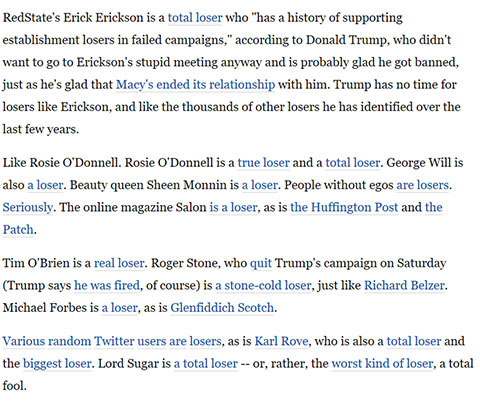Open 'a total loser' link about Lord Sugar
Viewport: 480px width, 411px height.
pos(206,364)
